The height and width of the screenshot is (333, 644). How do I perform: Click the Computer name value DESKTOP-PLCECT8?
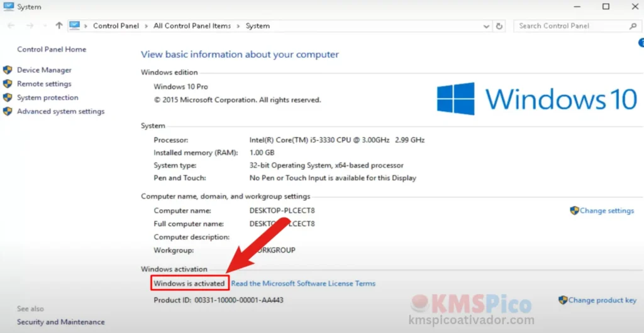click(x=282, y=210)
